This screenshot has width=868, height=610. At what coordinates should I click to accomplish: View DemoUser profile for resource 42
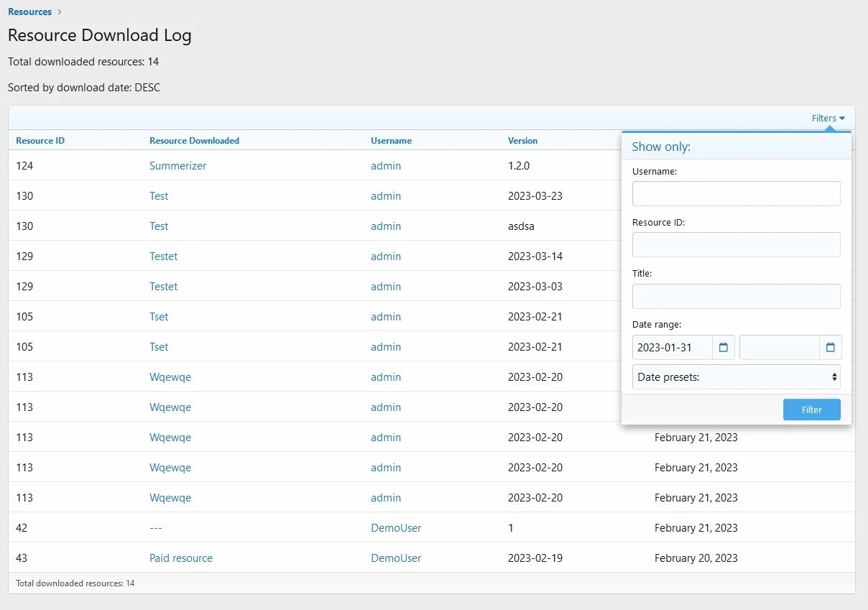tap(396, 528)
